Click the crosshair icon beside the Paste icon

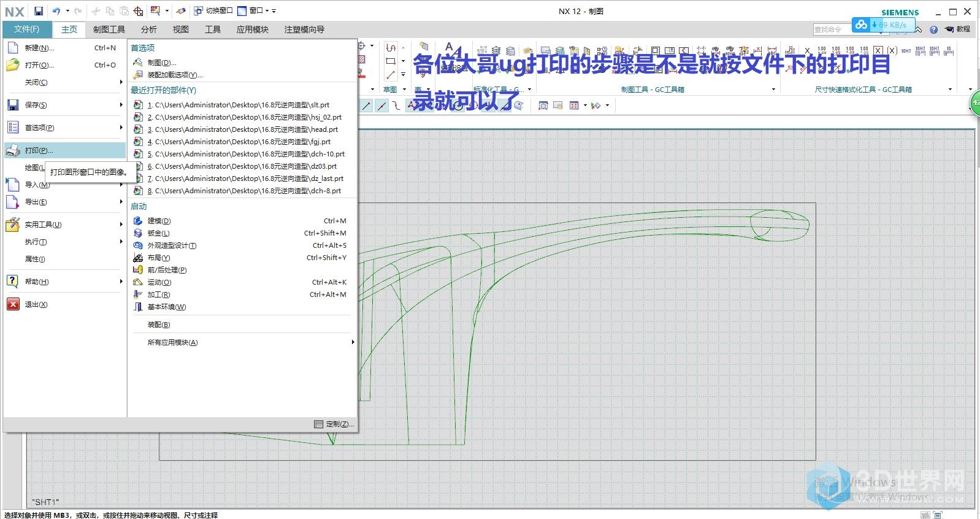tap(139, 11)
